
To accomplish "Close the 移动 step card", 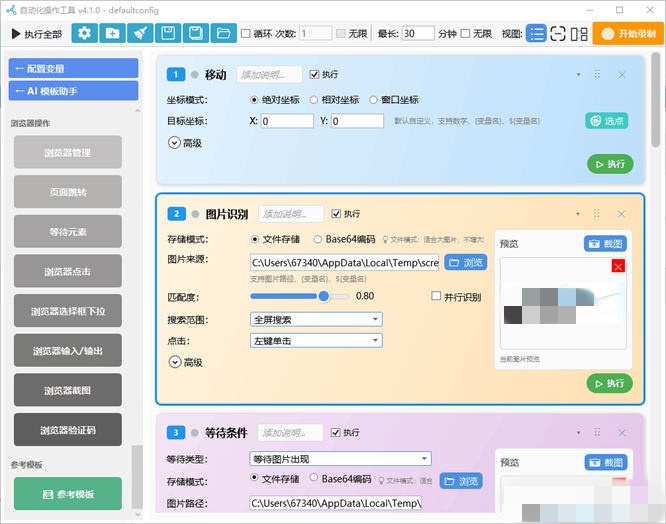I will coord(622,75).
